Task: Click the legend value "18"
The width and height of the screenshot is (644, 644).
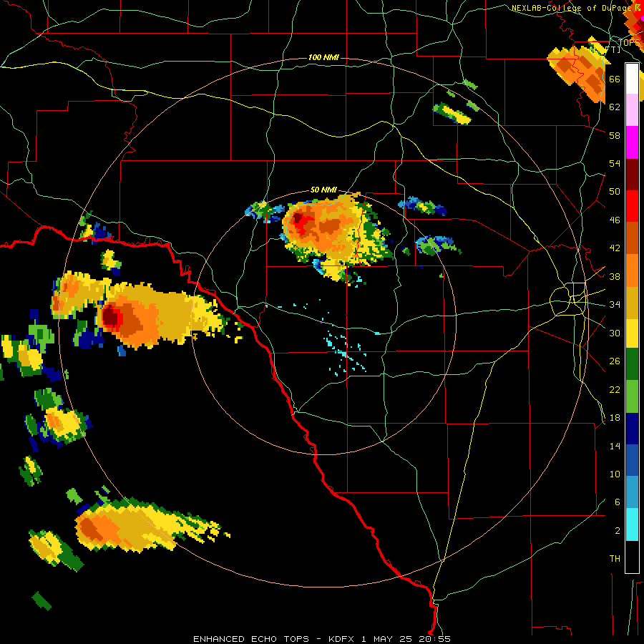Action: [615, 418]
